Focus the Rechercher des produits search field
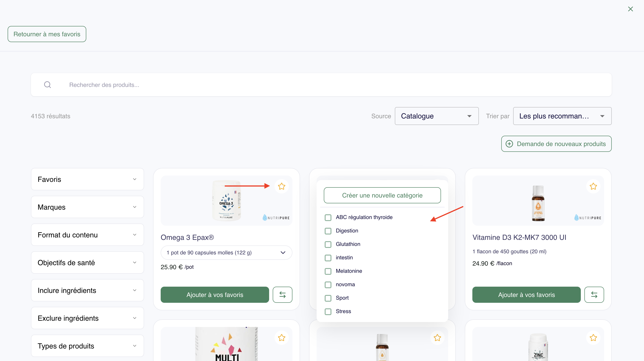The width and height of the screenshot is (644, 361). tap(325, 85)
